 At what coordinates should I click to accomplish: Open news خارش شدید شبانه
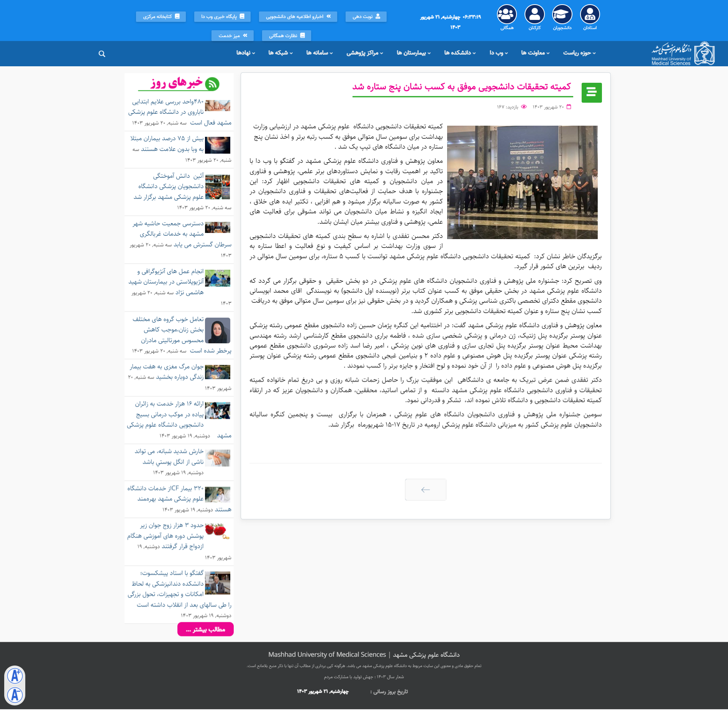[169, 457]
